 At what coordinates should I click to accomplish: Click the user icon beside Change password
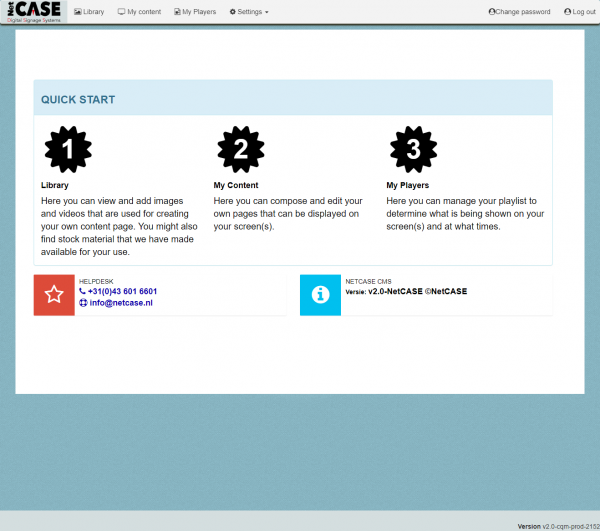click(492, 12)
